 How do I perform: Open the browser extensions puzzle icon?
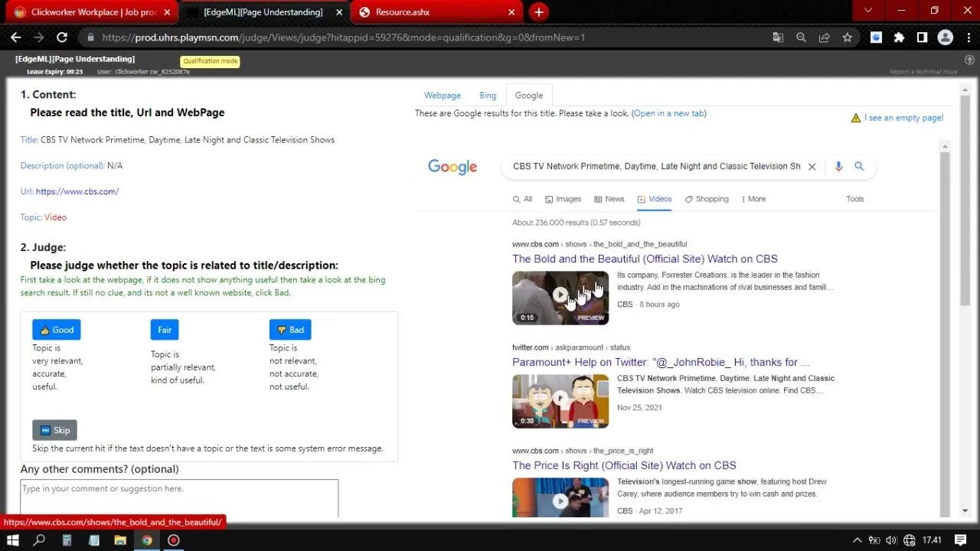(x=899, y=37)
